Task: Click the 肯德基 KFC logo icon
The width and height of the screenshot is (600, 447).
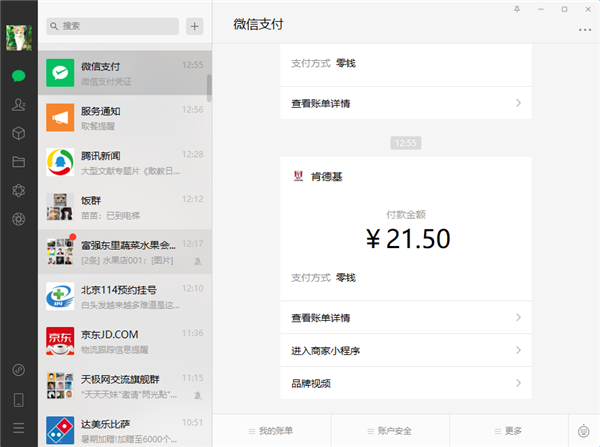Action: click(298, 176)
